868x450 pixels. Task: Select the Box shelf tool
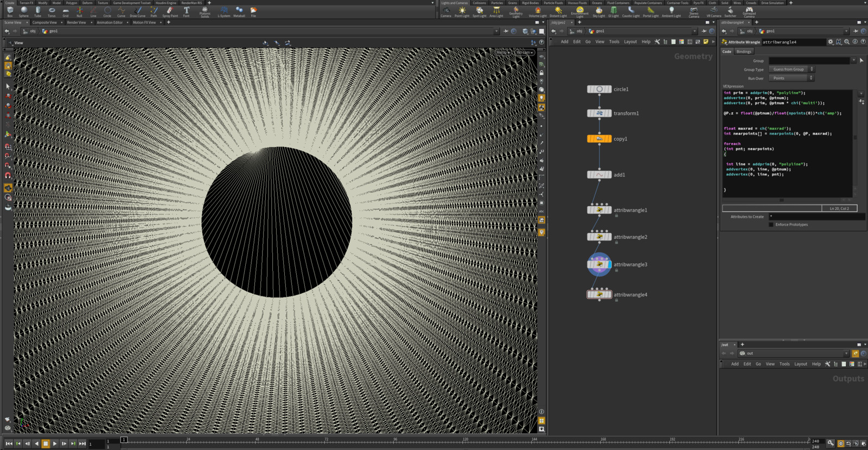click(10, 12)
